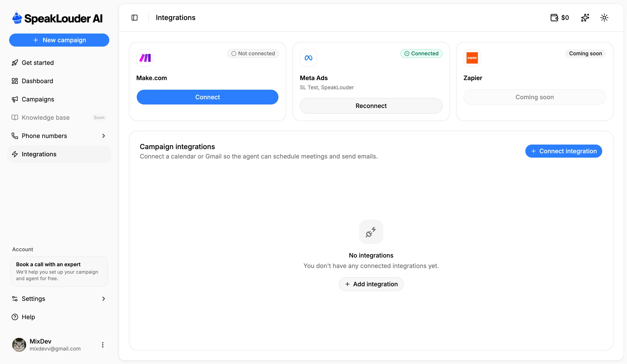Click the Make.com logo icon
This screenshot has height=364, width=627.
[145, 58]
